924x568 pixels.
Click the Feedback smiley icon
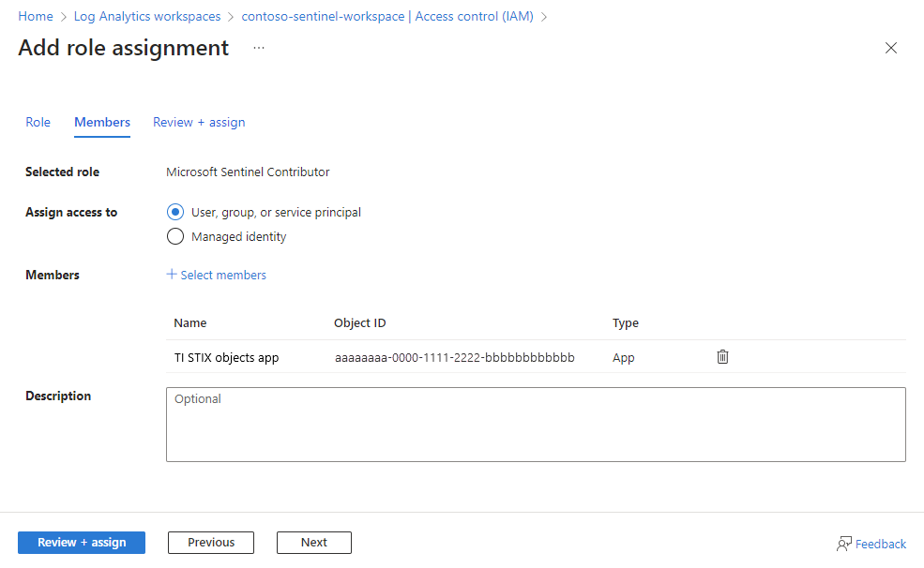point(845,543)
